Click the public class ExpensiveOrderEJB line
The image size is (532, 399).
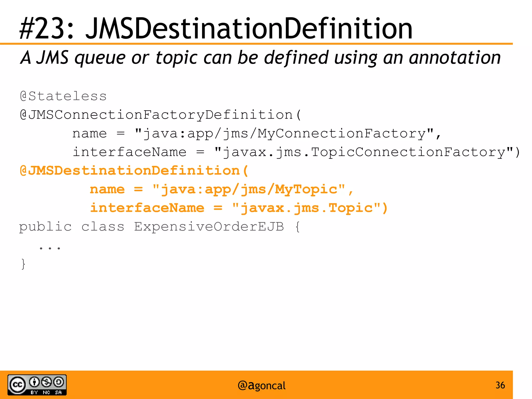159,227
